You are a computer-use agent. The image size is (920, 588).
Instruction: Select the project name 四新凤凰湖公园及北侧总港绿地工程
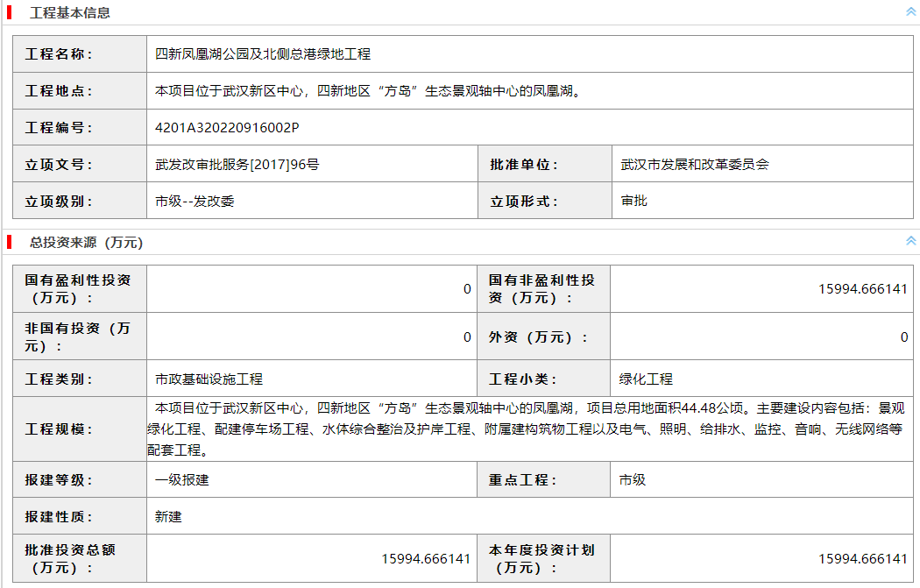(x=263, y=54)
